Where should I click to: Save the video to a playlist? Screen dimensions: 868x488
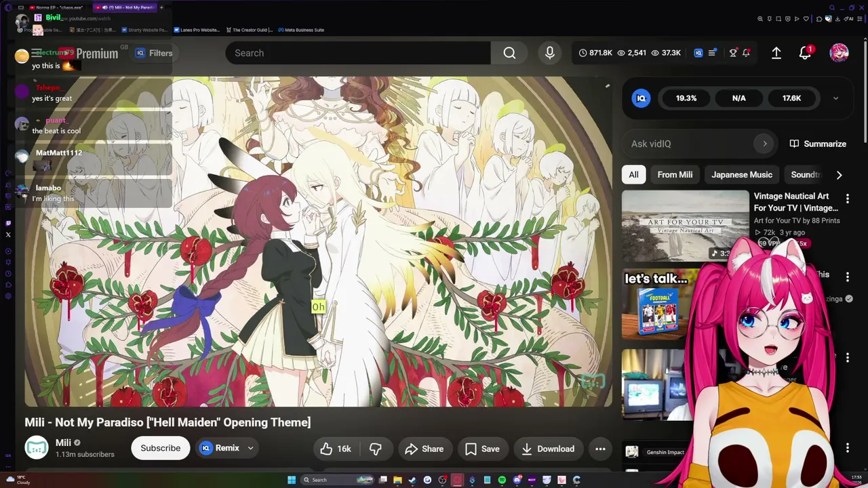[482, 449]
